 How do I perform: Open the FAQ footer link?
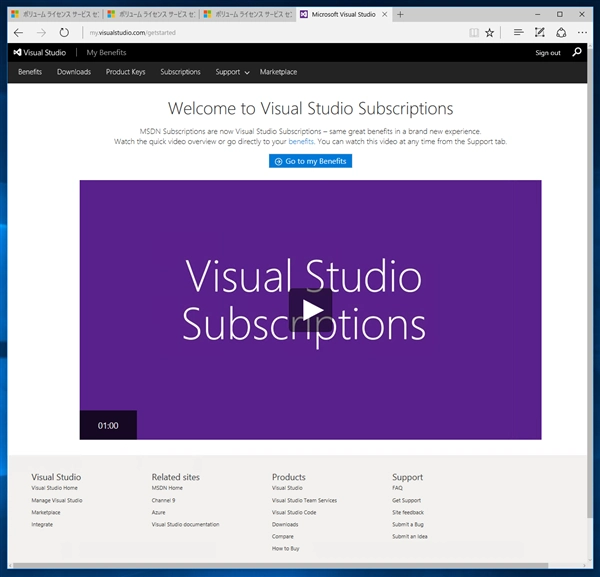tap(397, 488)
